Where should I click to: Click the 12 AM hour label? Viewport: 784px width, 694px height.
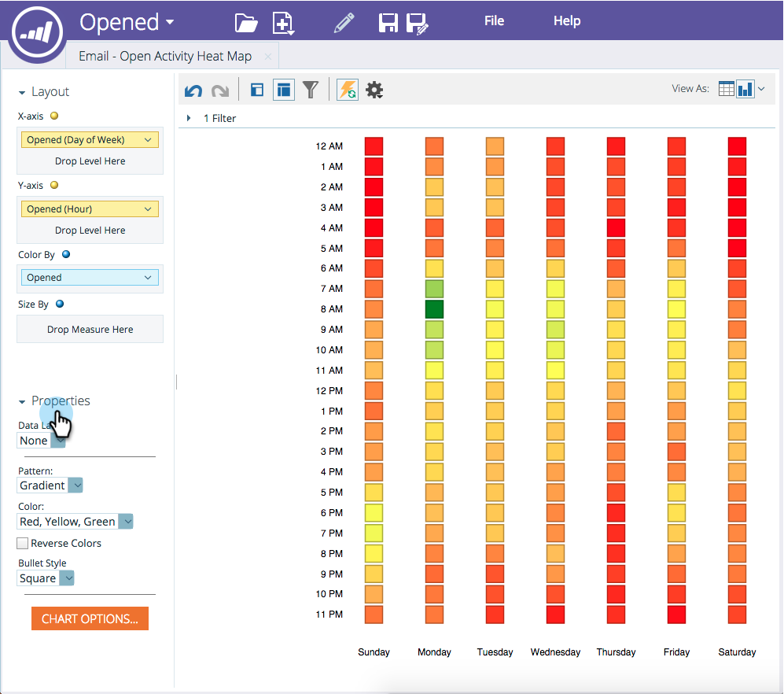pos(329,146)
